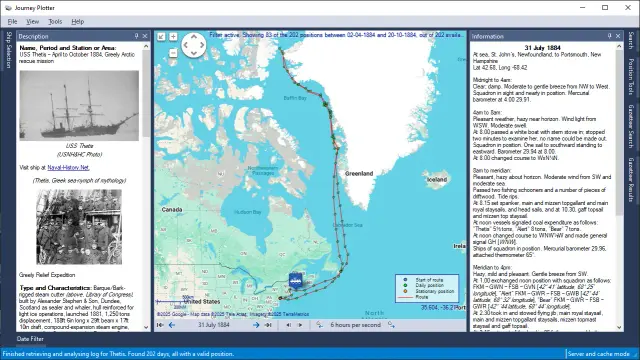Zoom out the map with minus button
Screen dimensions: 640x360
coord(173,53)
